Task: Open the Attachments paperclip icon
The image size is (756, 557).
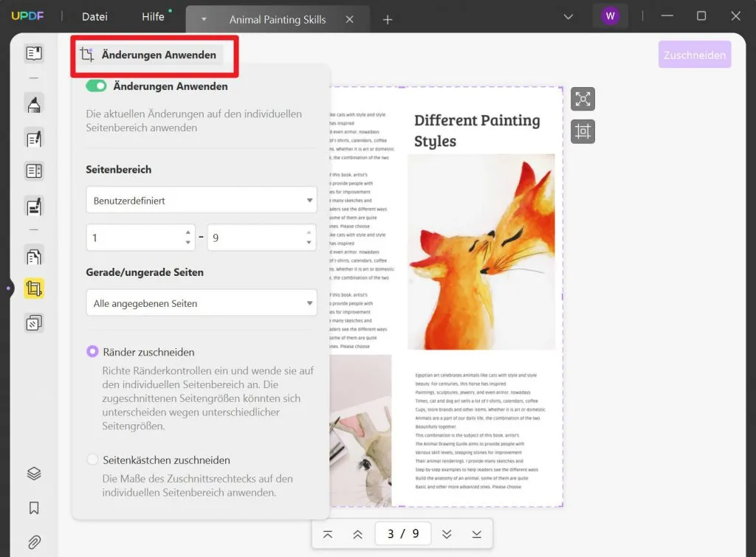Action: click(34, 542)
